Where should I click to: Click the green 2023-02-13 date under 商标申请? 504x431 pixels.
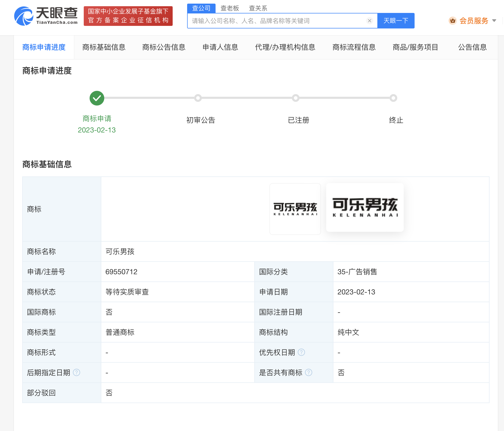97,130
